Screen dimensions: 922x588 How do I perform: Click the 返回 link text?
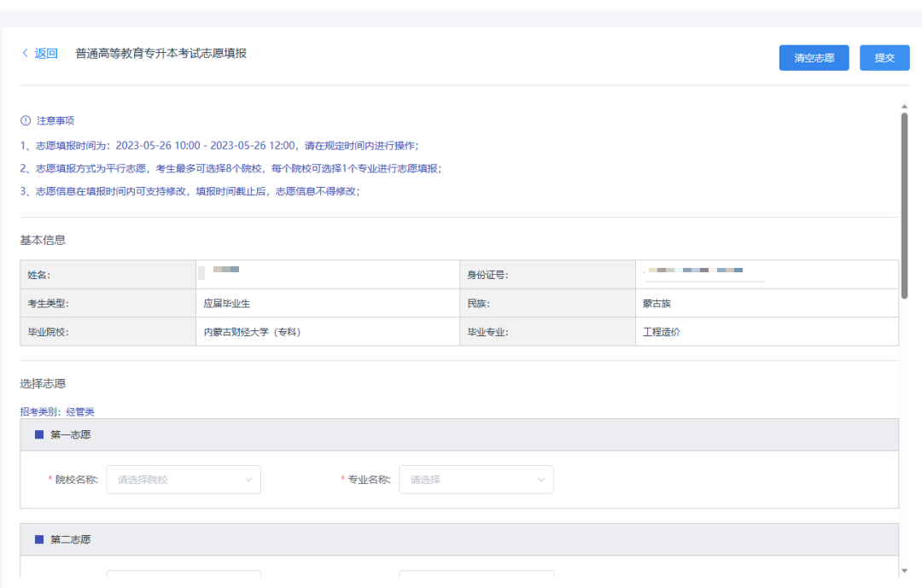46,54
